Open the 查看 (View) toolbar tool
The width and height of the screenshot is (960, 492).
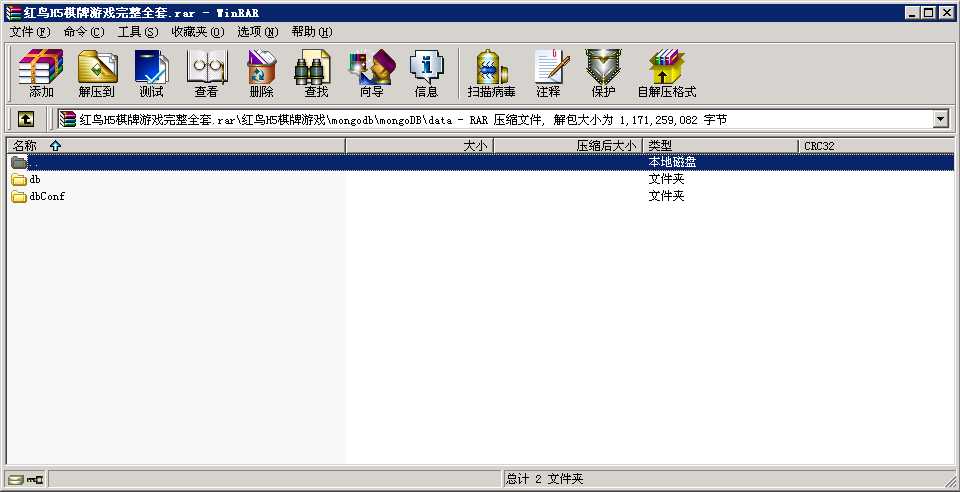(x=206, y=73)
